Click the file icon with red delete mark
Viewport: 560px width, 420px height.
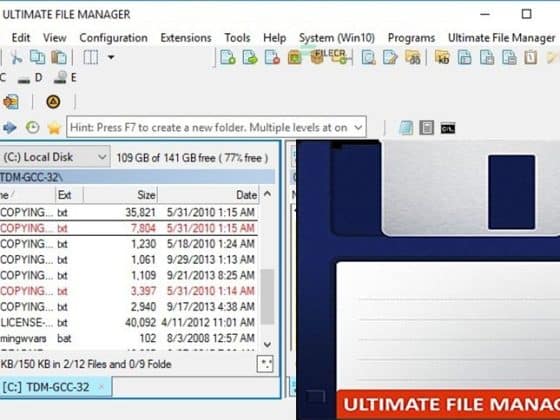coord(272,57)
